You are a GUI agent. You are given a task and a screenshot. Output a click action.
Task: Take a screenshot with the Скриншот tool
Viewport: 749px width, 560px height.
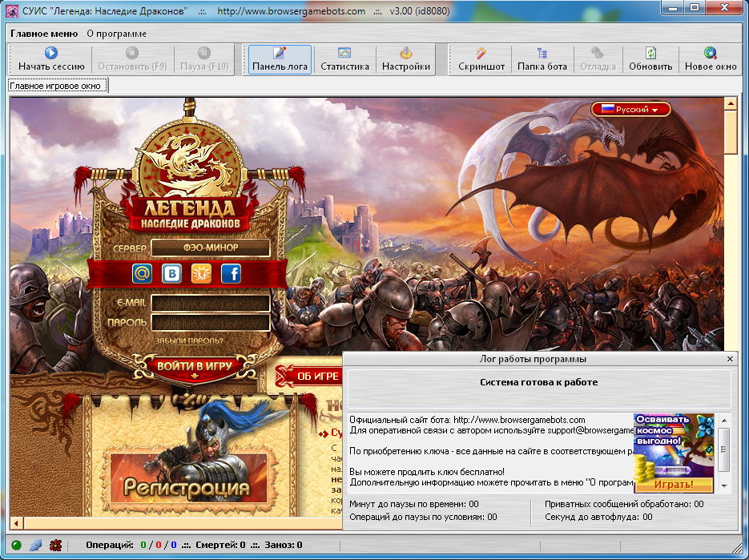[481, 59]
